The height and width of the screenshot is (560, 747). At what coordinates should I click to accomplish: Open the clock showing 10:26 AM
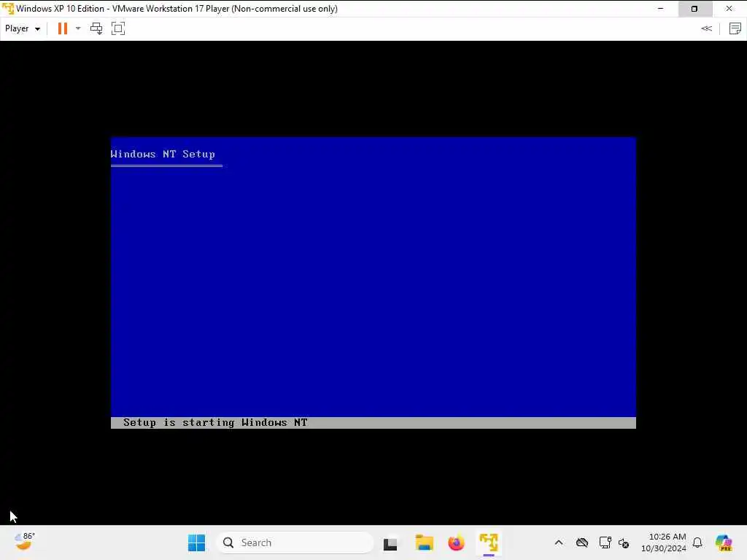pyautogui.click(x=664, y=542)
